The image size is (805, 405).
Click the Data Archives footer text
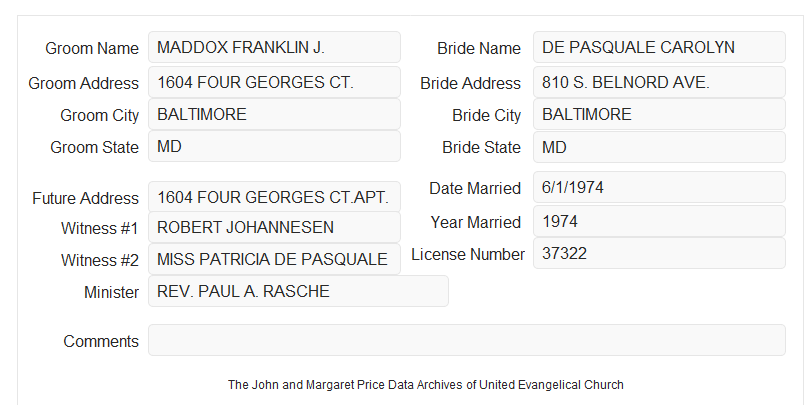[426, 385]
